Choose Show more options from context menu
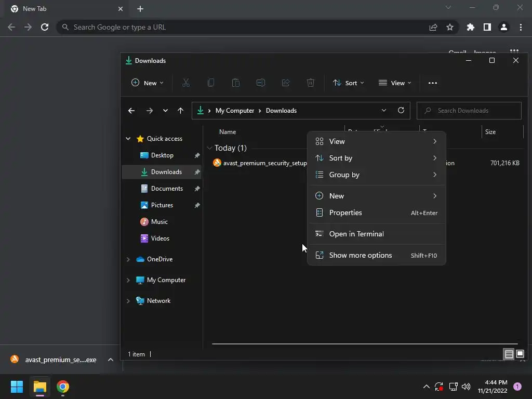 [x=376, y=255]
